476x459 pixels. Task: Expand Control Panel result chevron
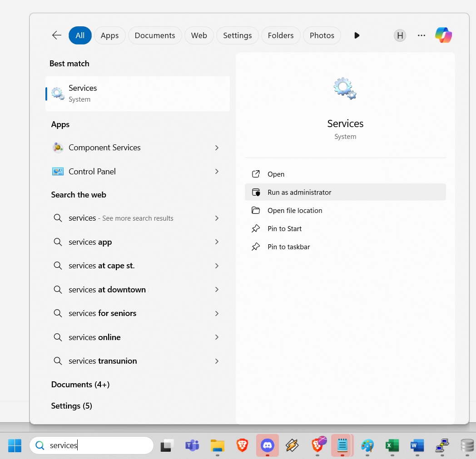pyautogui.click(x=217, y=172)
